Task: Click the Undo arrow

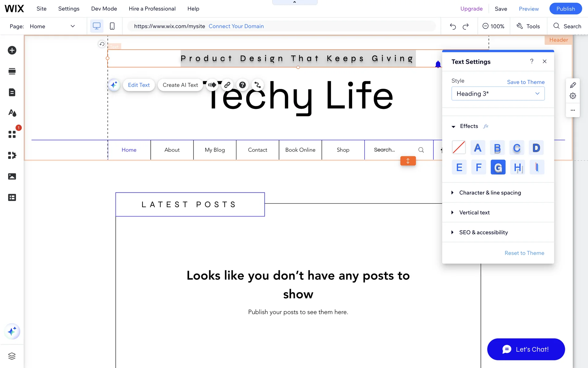Action: [453, 26]
